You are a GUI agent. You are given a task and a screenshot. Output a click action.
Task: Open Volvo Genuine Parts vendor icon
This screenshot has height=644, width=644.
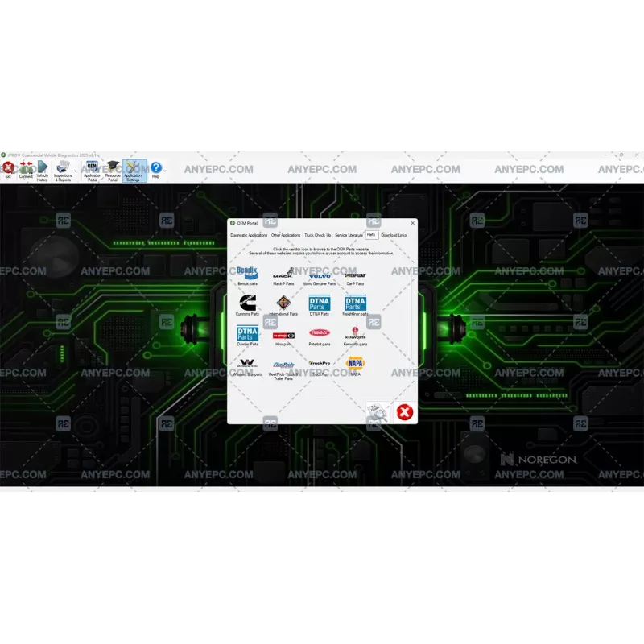(x=320, y=276)
